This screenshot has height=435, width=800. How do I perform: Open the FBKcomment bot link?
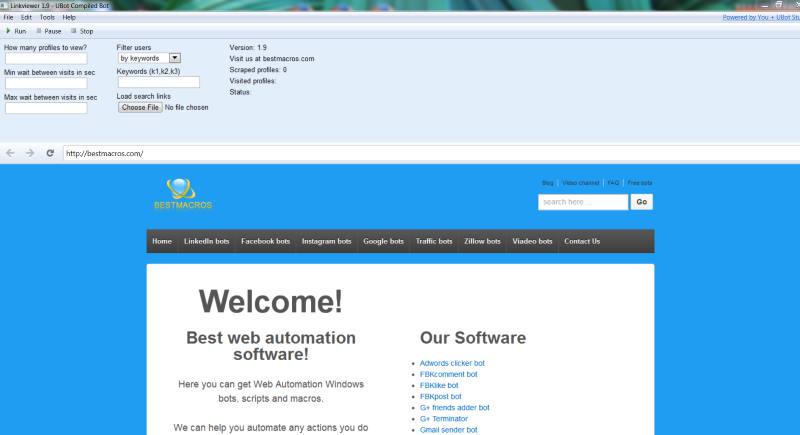pyautogui.click(x=448, y=374)
